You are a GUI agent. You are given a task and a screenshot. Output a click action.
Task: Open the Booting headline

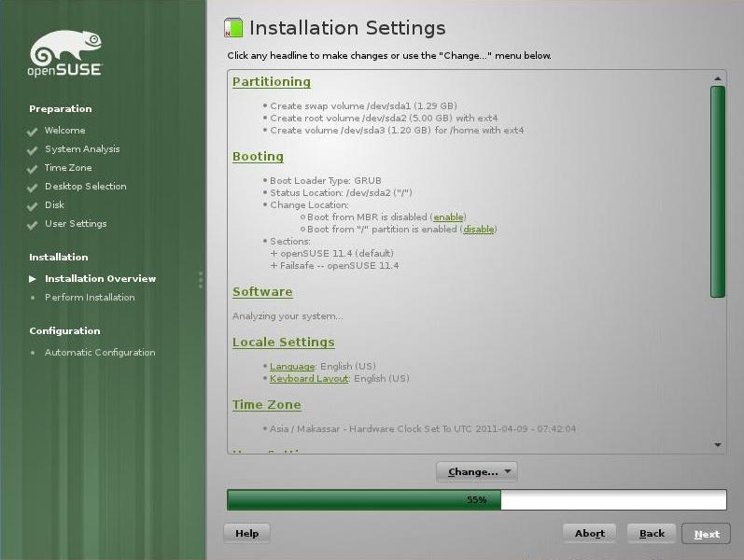click(x=258, y=157)
